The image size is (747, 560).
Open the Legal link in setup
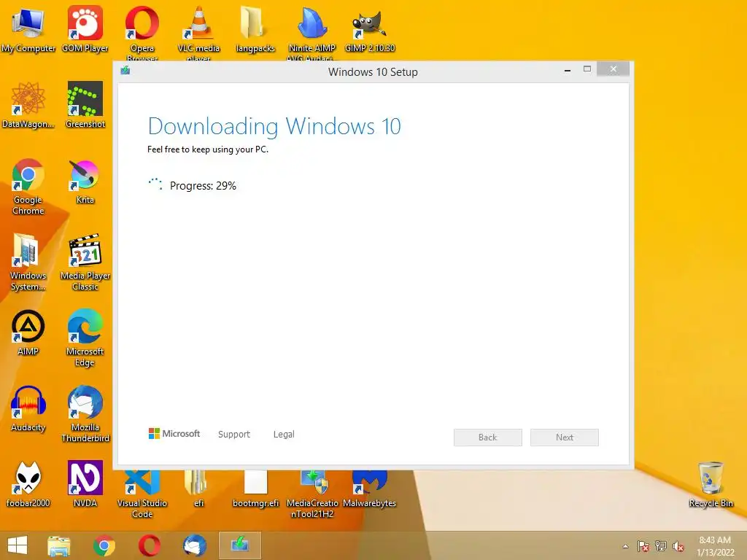click(x=284, y=435)
